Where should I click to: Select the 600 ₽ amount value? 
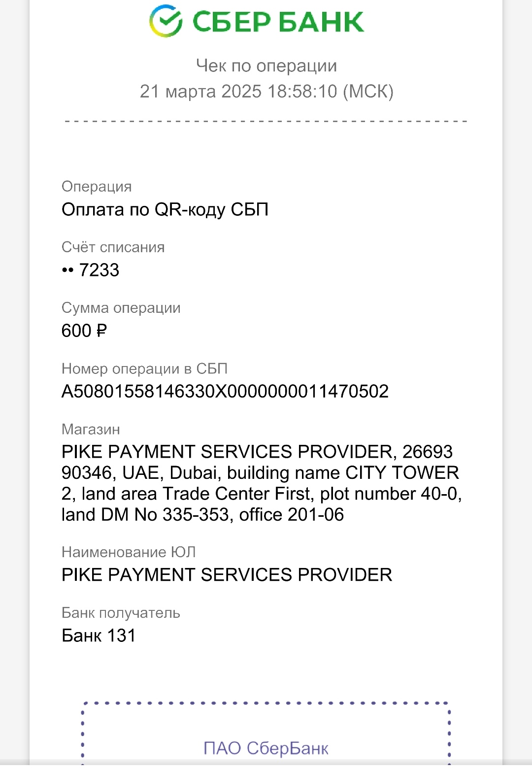tap(84, 331)
